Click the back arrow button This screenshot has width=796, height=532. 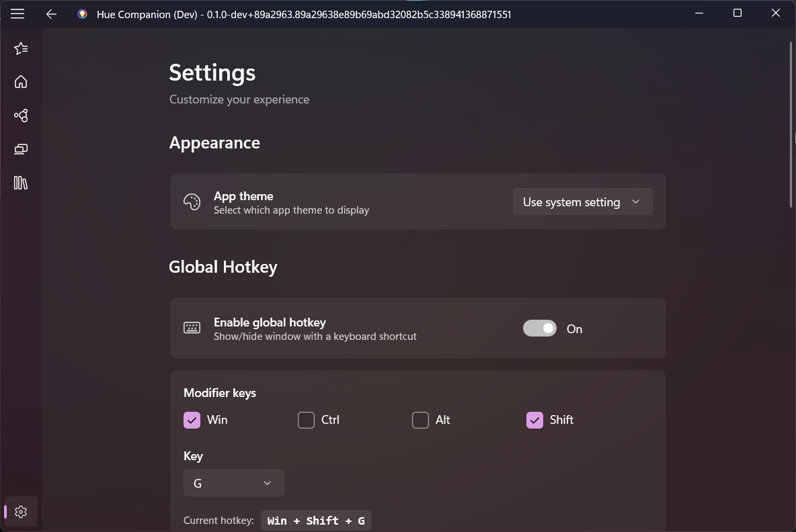51,13
